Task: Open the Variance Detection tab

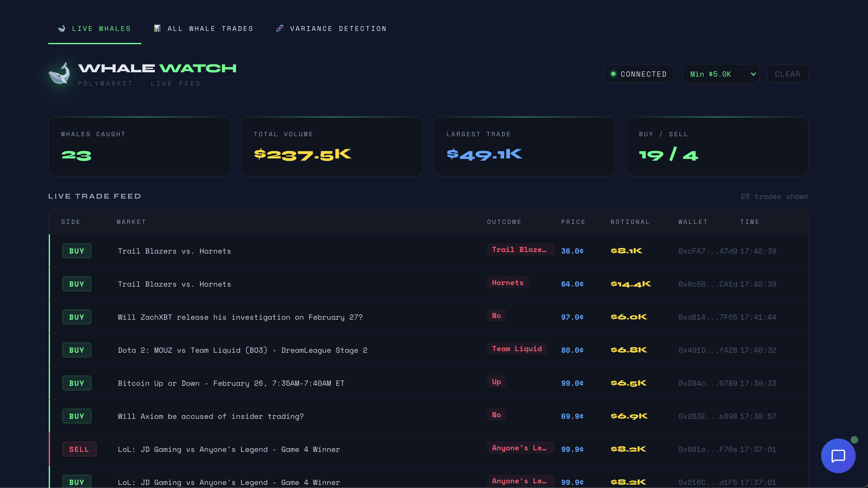Action: tap(338, 29)
